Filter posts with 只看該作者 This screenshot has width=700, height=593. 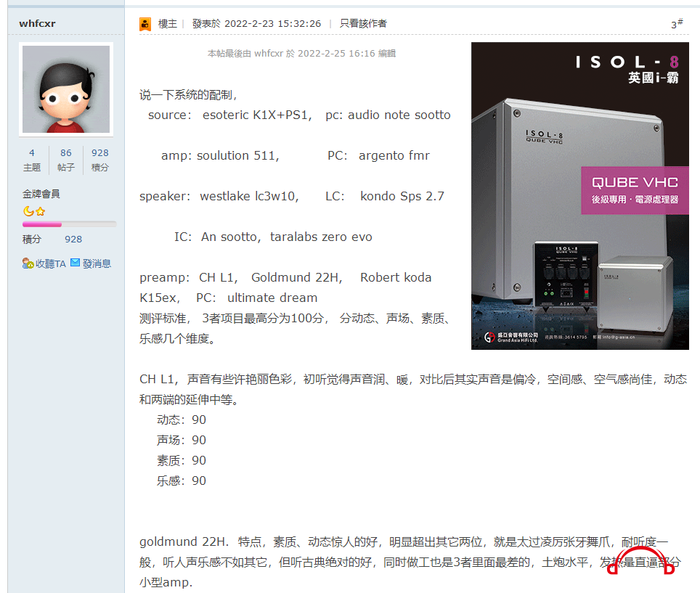[x=363, y=24]
